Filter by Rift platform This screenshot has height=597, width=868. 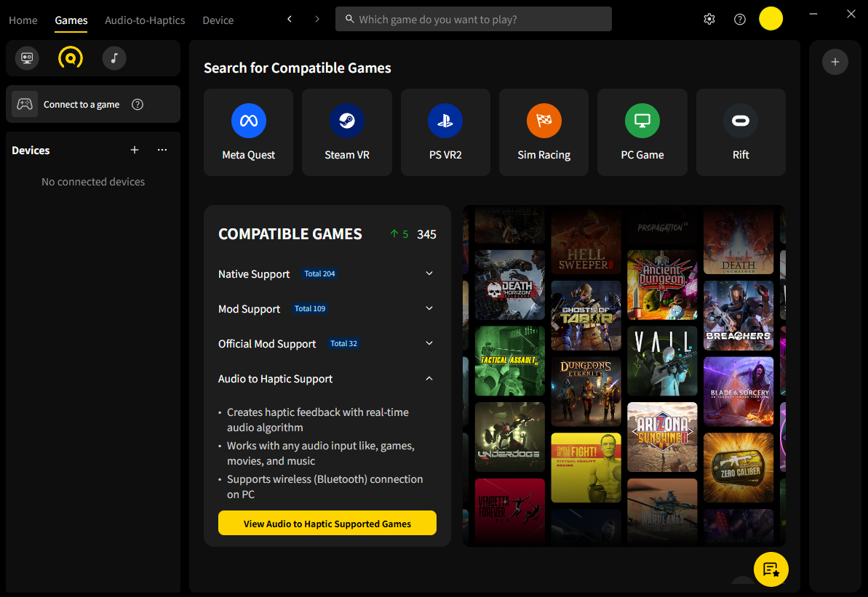pyautogui.click(x=741, y=132)
